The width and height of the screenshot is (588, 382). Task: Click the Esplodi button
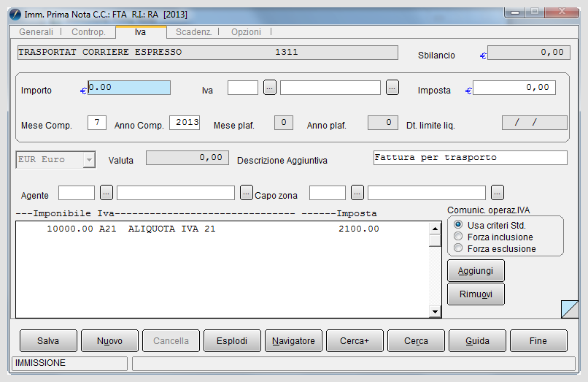pos(232,340)
